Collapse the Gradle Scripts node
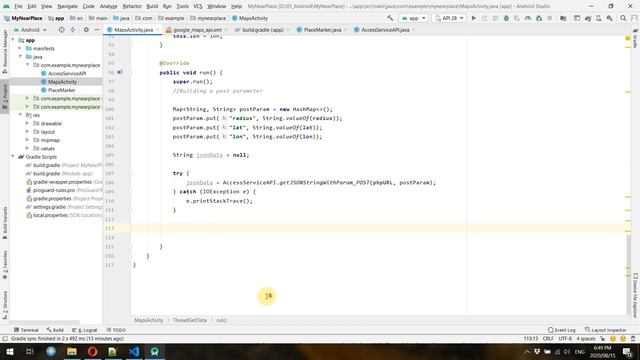Viewport: 640px width, 360px height. (13, 157)
